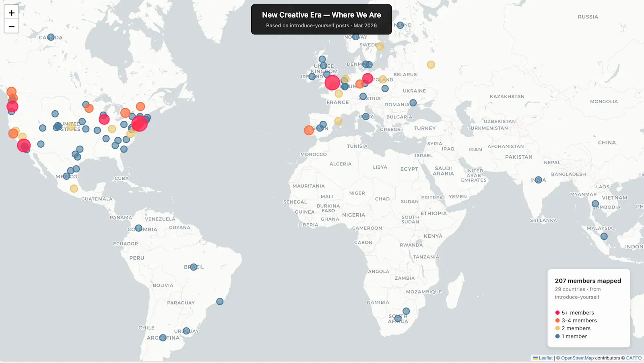Click the orange marker off Portugal's coast

[x=309, y=130]
